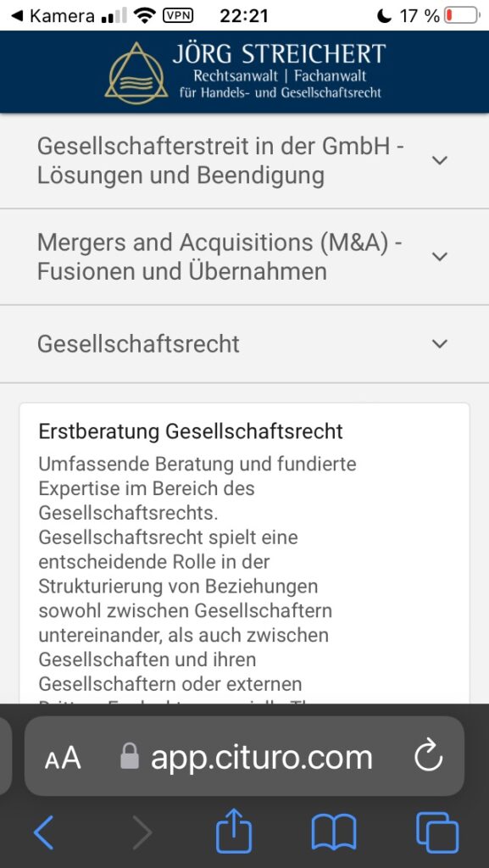
Task: Expand Gesellschafterstreit in der GmbH chevron
Action: [439, 160]
